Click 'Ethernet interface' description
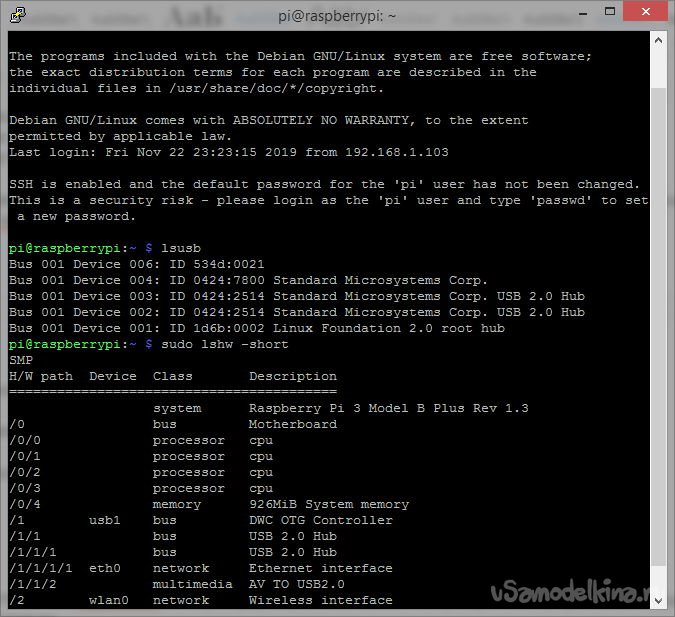This screenshot has height=617, width=675. click(x=321, y=568)
